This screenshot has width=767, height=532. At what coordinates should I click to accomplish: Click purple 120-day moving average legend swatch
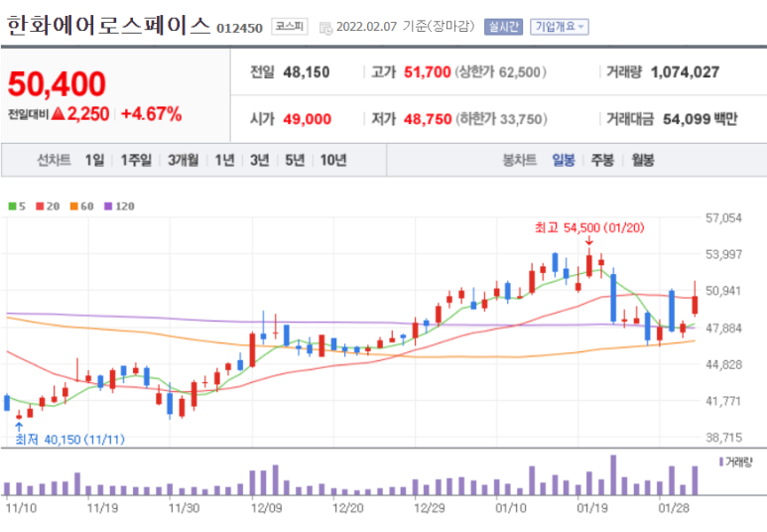tap(108, 206)
